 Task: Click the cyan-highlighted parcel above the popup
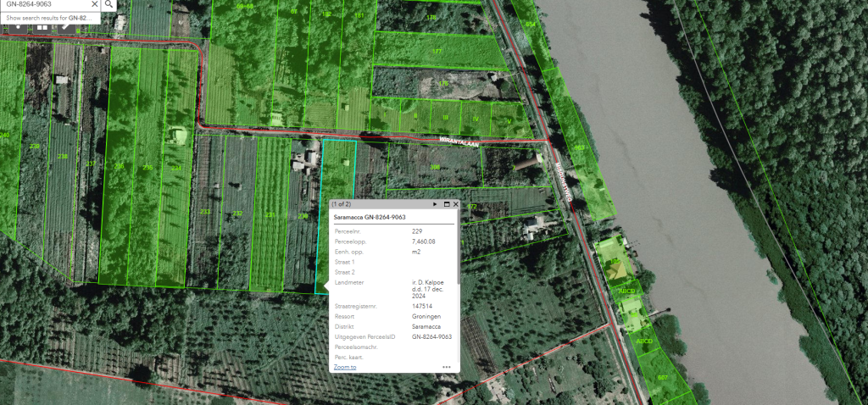coord(339,169)
